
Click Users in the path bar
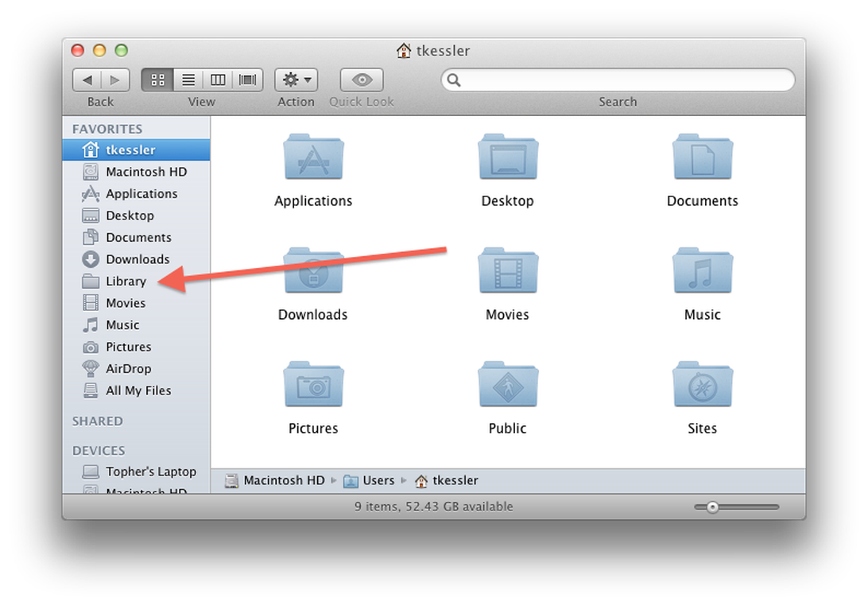[x=369, y=480]
